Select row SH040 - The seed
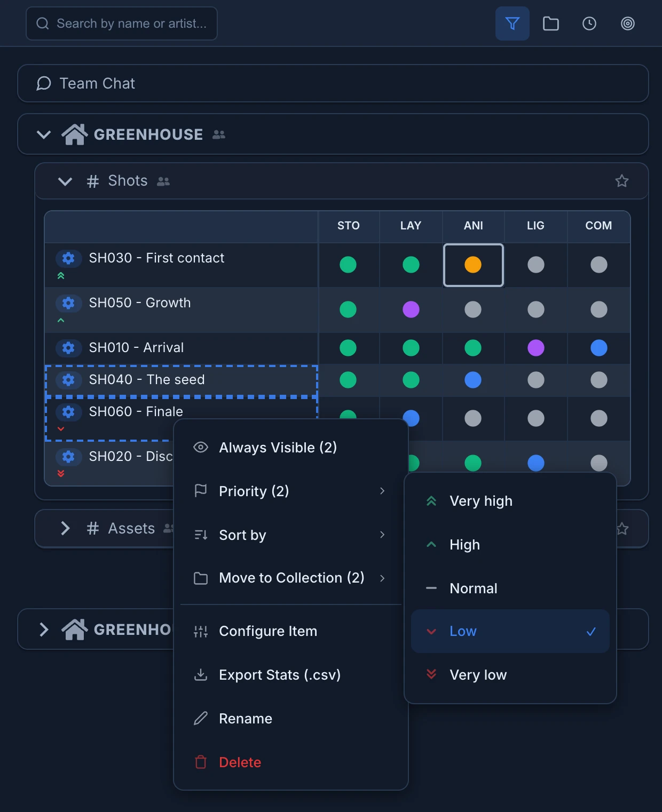This screenshot has height=812, width=662. [182, 380]
